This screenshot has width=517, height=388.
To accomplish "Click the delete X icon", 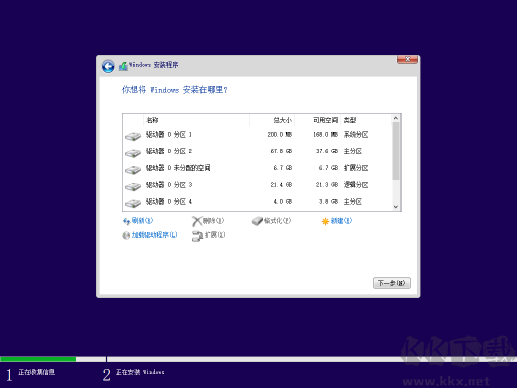I will click(x=197, y=221).
